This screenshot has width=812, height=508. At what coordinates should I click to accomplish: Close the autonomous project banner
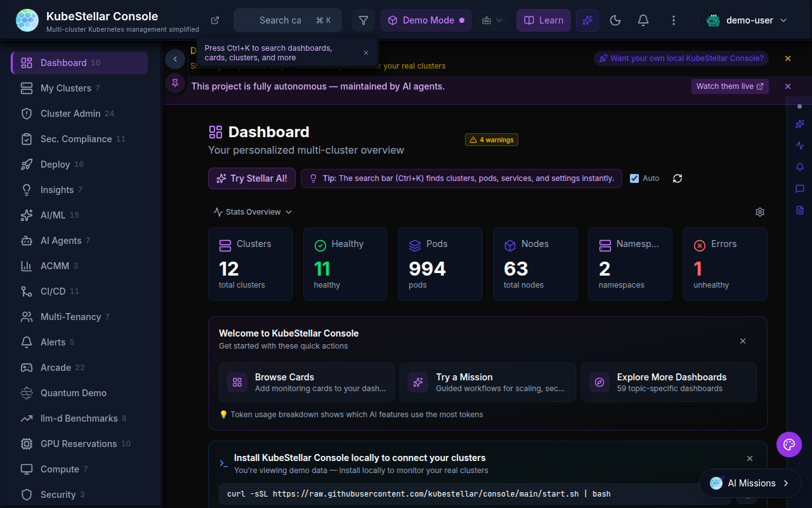click(788, 86)
